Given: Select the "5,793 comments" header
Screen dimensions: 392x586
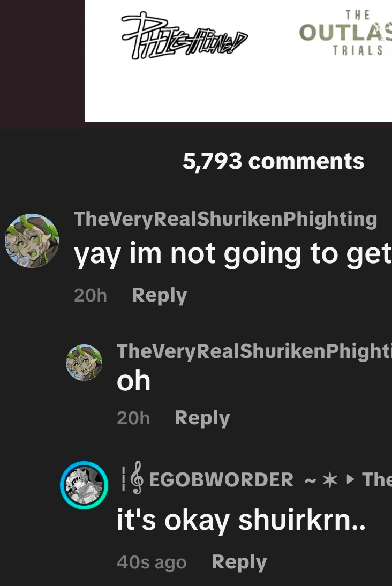Looking at the screenshot, I should coord(274,161).
